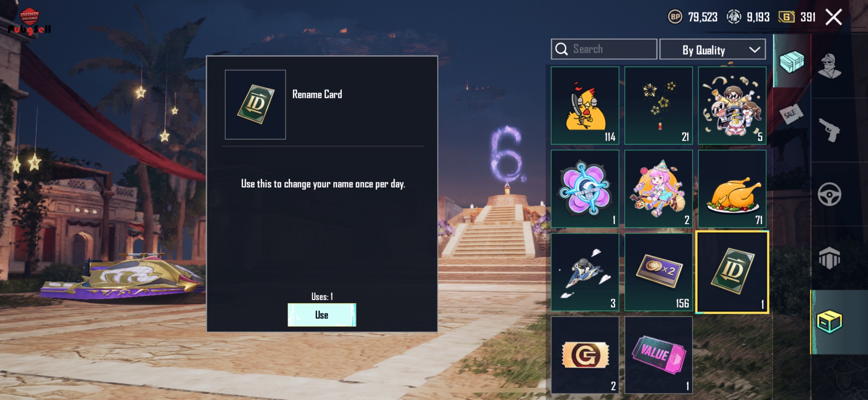The width and height of the screenshot is (868, 400).
Task: Click the Search input field
Action: tap(604, 49)
